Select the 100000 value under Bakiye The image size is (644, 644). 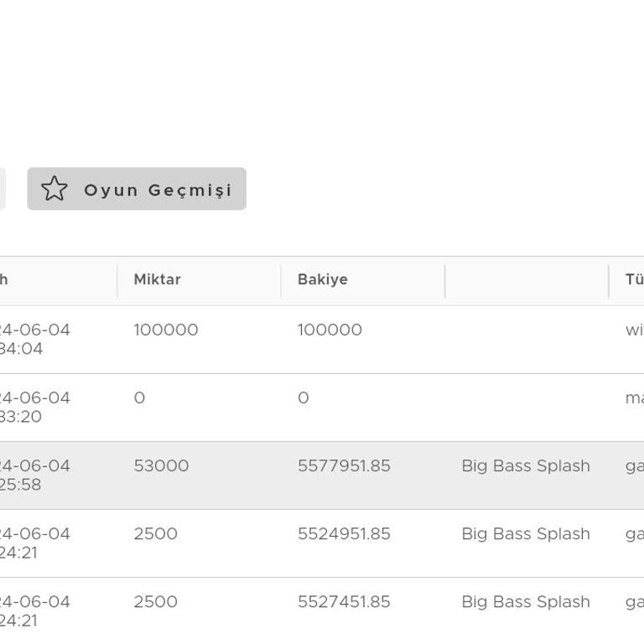(x=330, y=330)
